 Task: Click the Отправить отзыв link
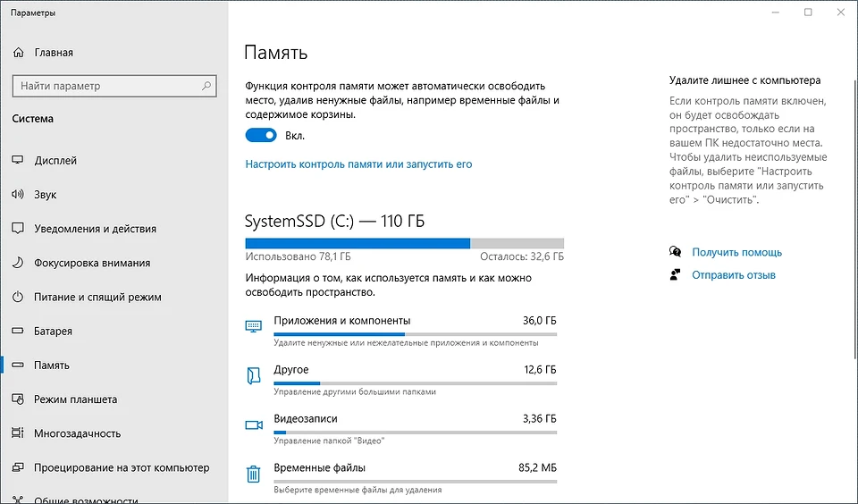click(733, 275)
